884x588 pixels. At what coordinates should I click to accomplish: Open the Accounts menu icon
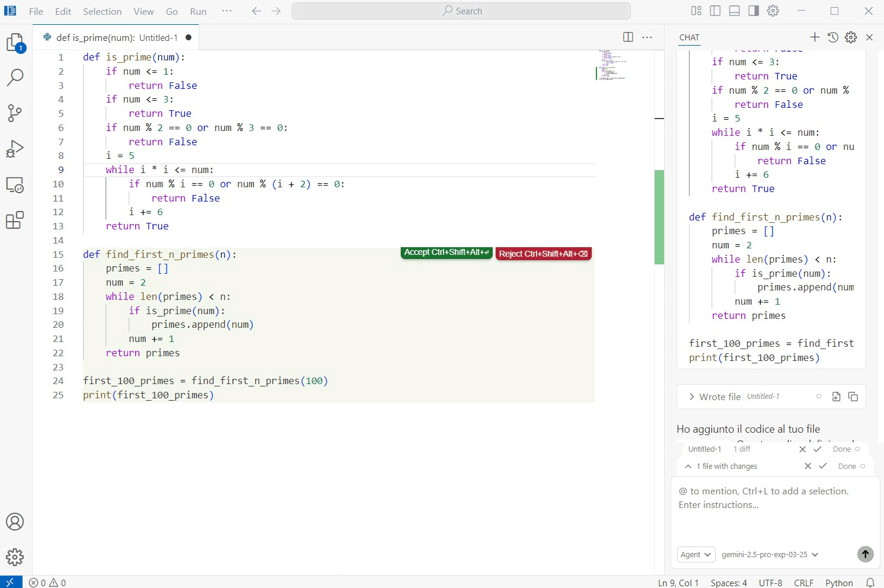pyautogui.click(x=15, y=522)
